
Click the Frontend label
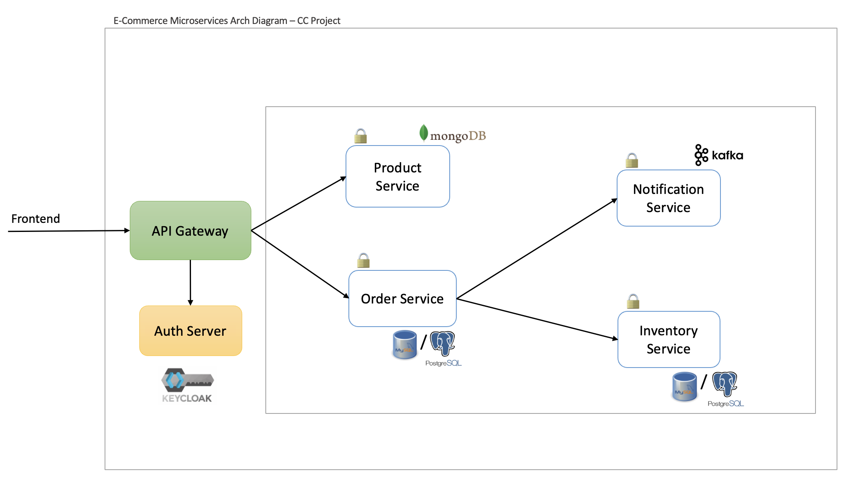pyautogui.click(x=36, y=219)
